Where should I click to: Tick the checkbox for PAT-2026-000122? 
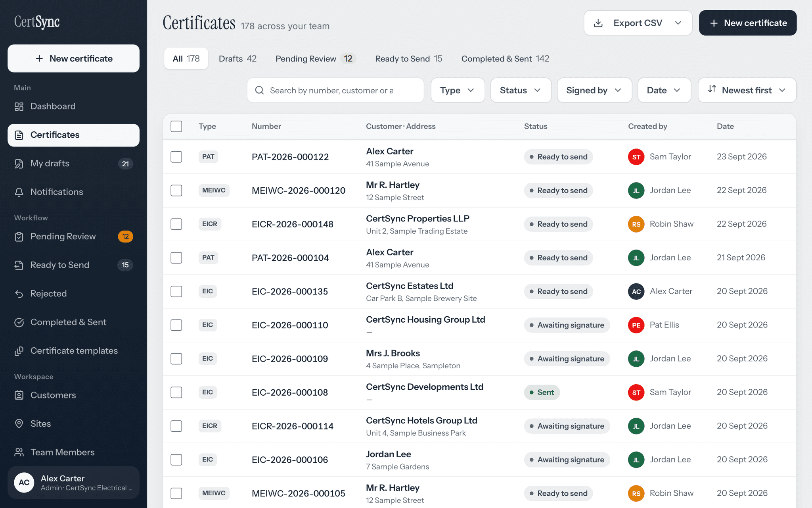[x=176, y=157]
